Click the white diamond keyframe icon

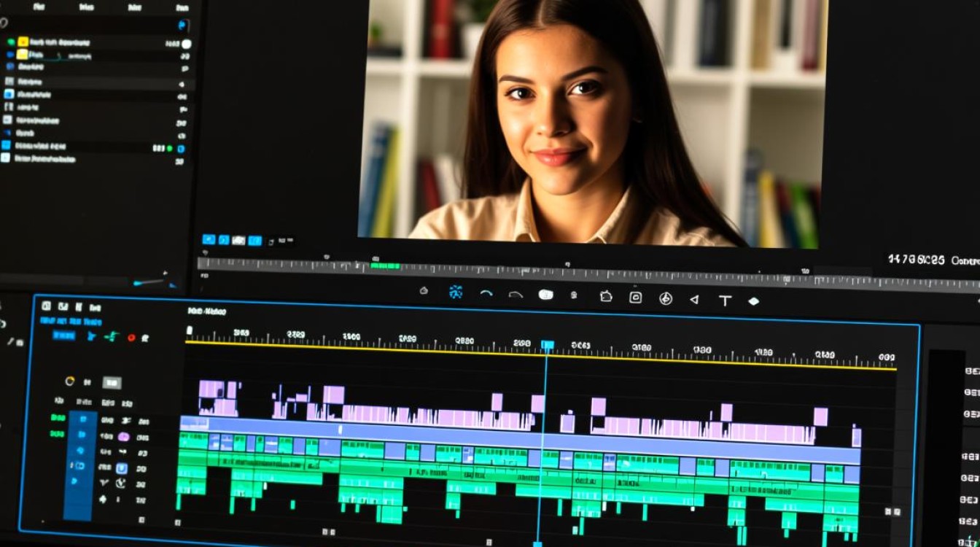[x=754, y=300]
